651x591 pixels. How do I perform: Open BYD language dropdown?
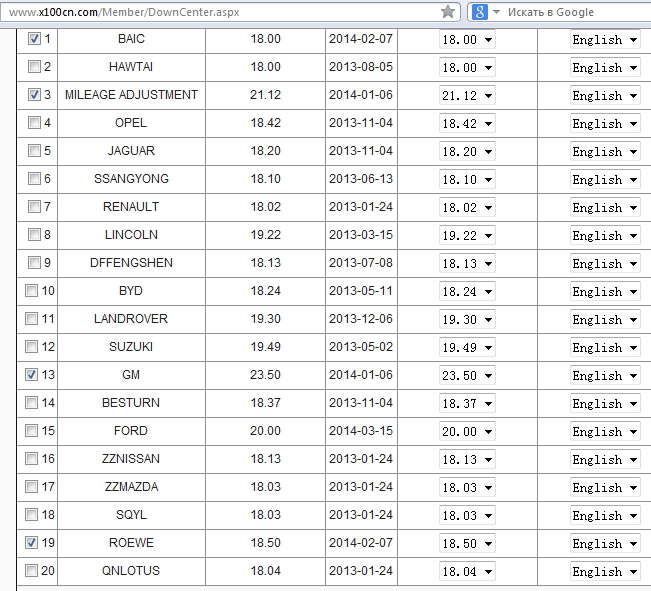coord(605,292)
